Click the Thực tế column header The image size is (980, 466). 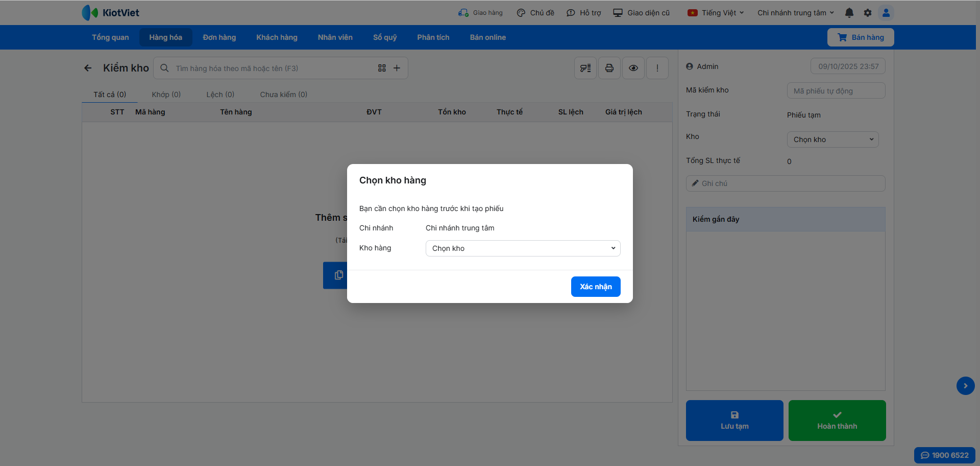click(x=509, y=112)
